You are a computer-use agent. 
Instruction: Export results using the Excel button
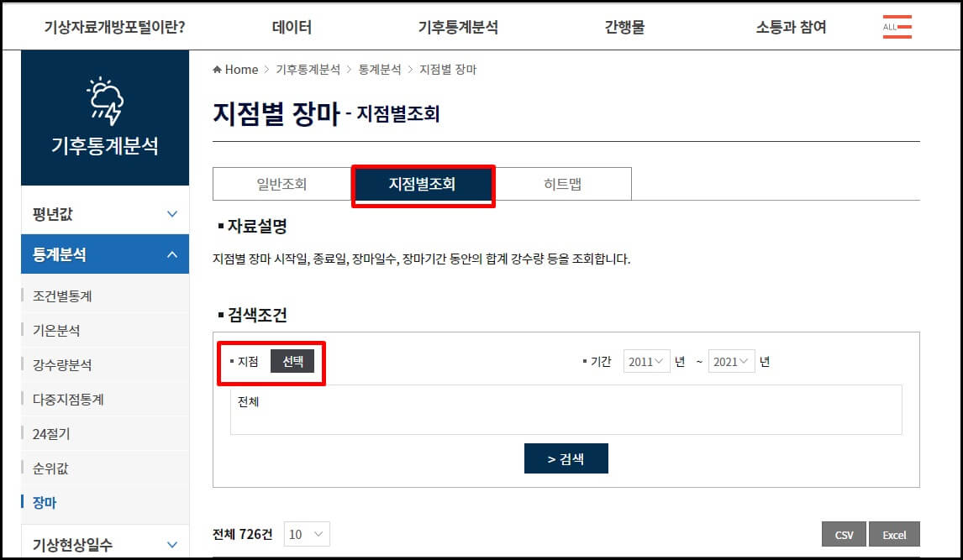pos(894,533)
